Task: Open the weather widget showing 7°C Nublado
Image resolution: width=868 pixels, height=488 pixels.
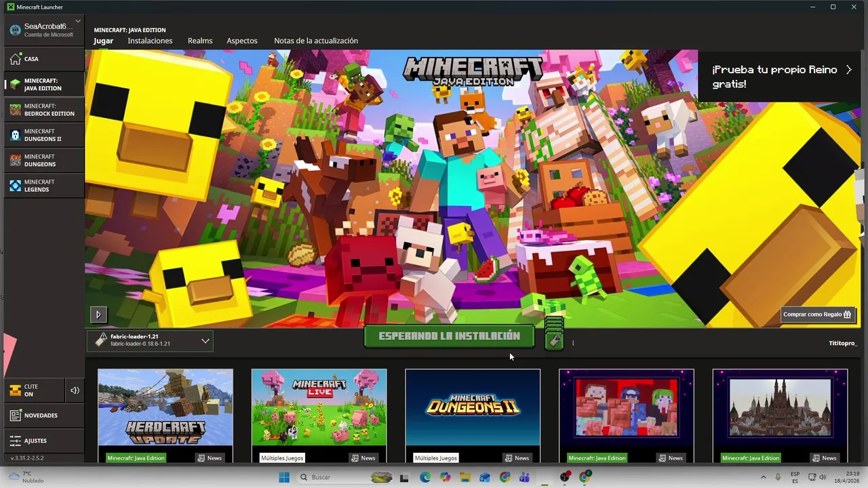Action: (x=26, y=477)
